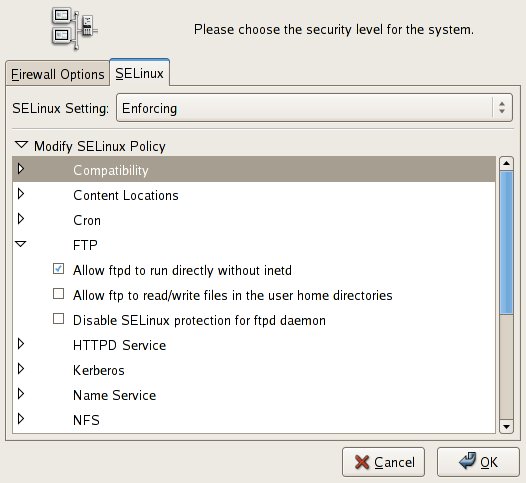
Task: Enable ftp read/write in home directories
Action: coord(58,294)
